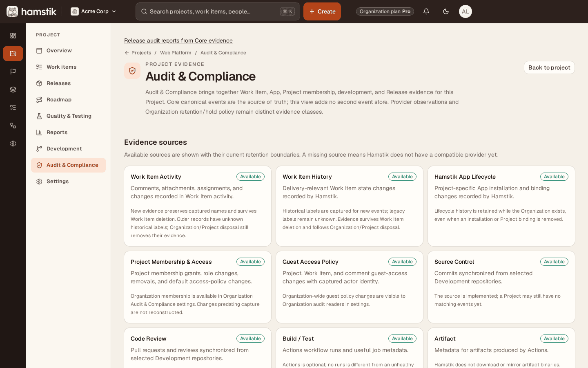Screen dimensions: 588x368
Task: Select Audit & Compliance sidebar item
Action: pyautogui.click(x=68, y=165)
